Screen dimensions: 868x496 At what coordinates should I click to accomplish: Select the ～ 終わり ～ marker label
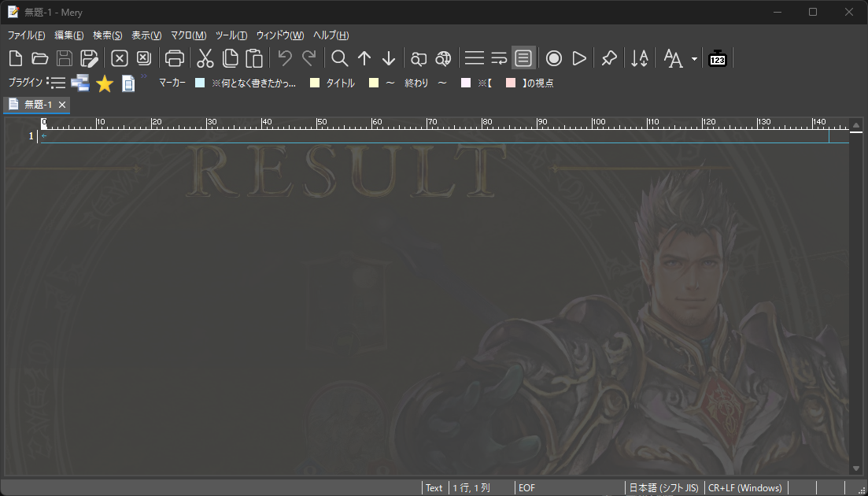click(x=416, y=83)
